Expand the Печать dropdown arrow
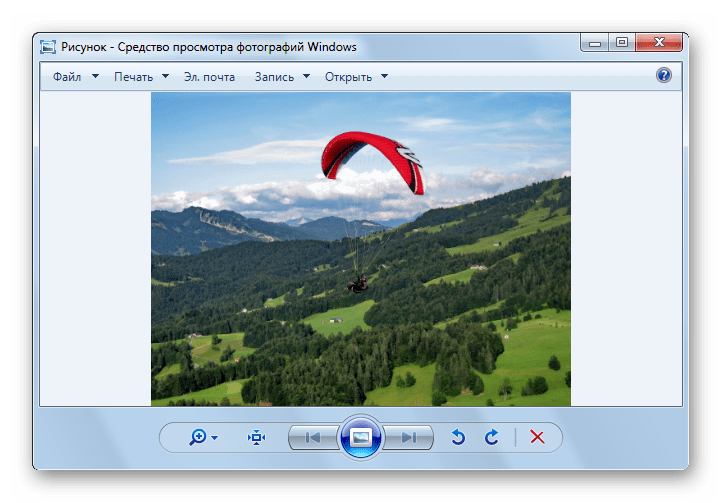The width and height of the screenshot is (722, 503). (x=164, y=77)
